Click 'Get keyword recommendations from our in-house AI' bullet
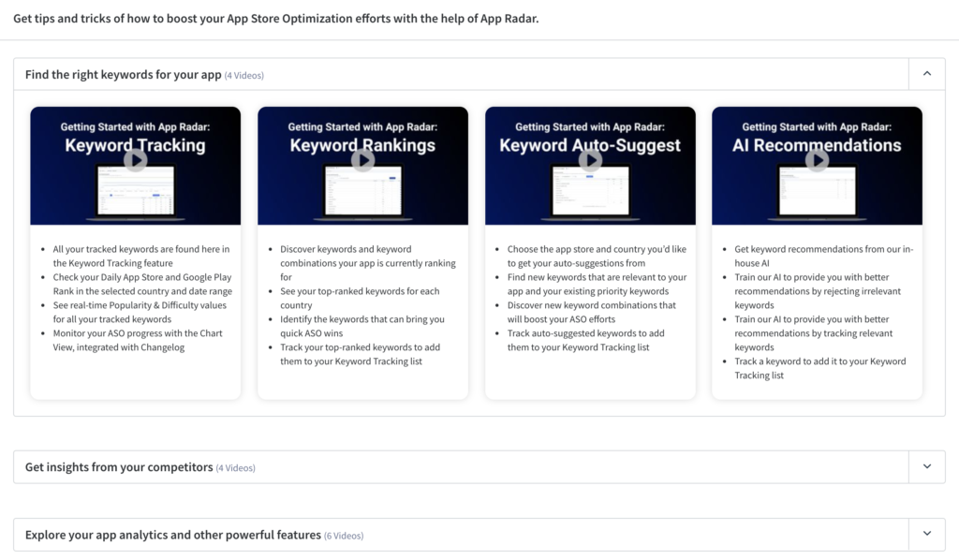The width and height of the screenshot is (959, 560). (x=824, y=257)
